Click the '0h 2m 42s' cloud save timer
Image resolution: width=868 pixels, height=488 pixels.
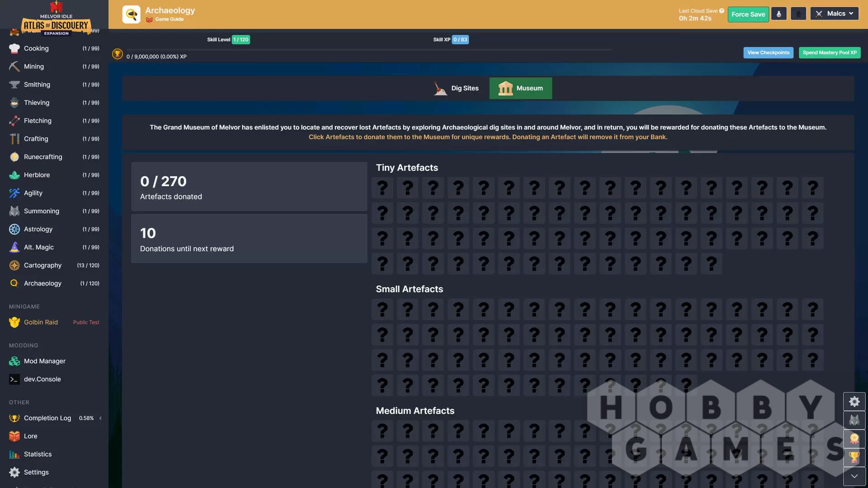click(x=695, y=19)
